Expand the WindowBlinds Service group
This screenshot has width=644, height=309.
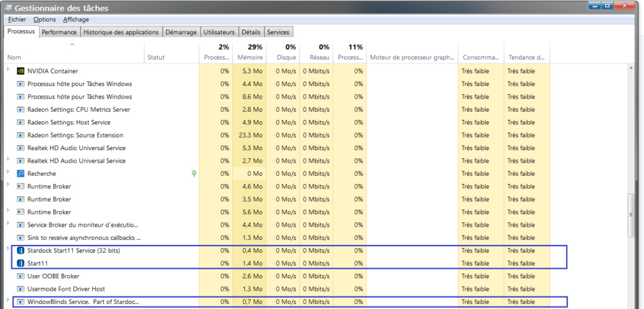8,300
